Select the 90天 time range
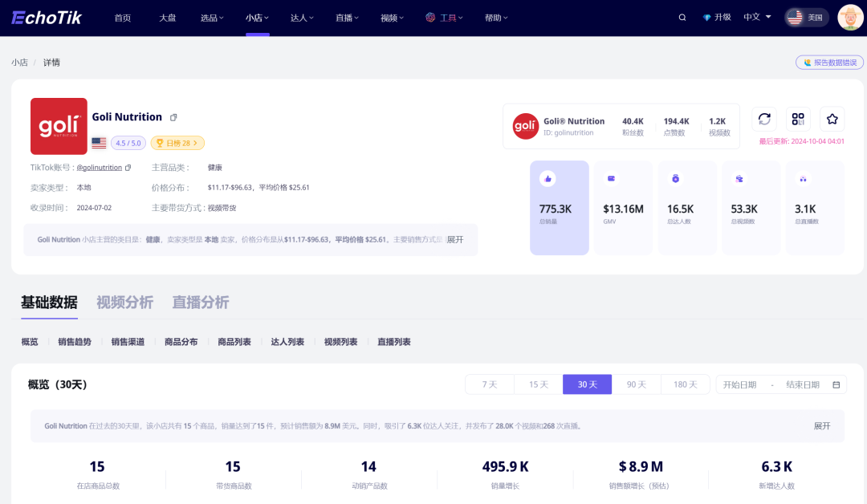Viewport: 867px width, 504px height. pos(637,384)
